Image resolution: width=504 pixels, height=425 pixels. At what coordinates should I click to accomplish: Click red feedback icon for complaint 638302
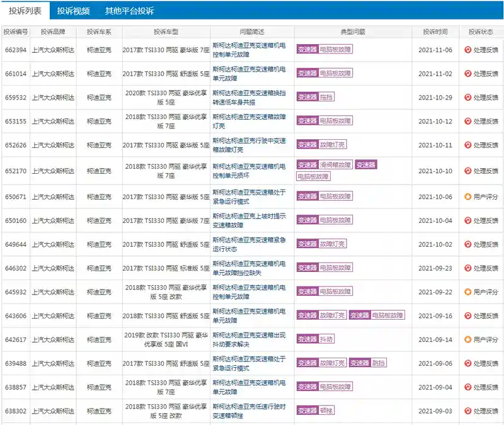(467, 411)
